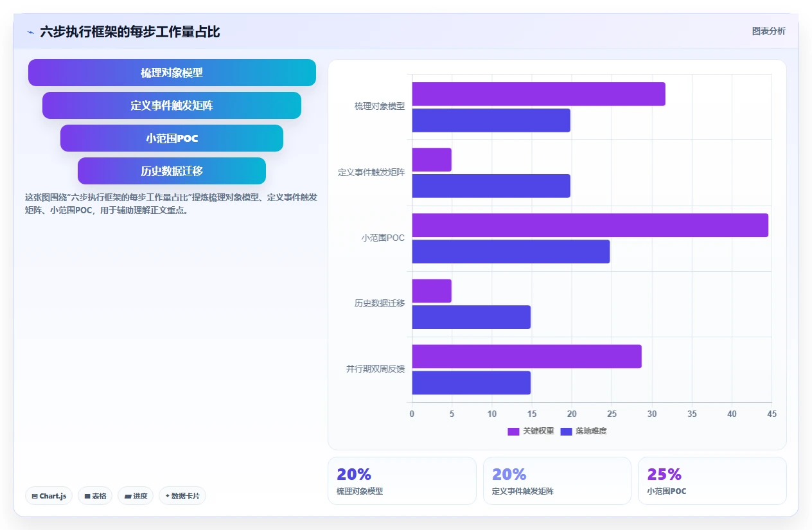The width and height of the screenshot is (812, 530).
Task: Open the 图表分析 label in header
Action: (x=768, y=31)
